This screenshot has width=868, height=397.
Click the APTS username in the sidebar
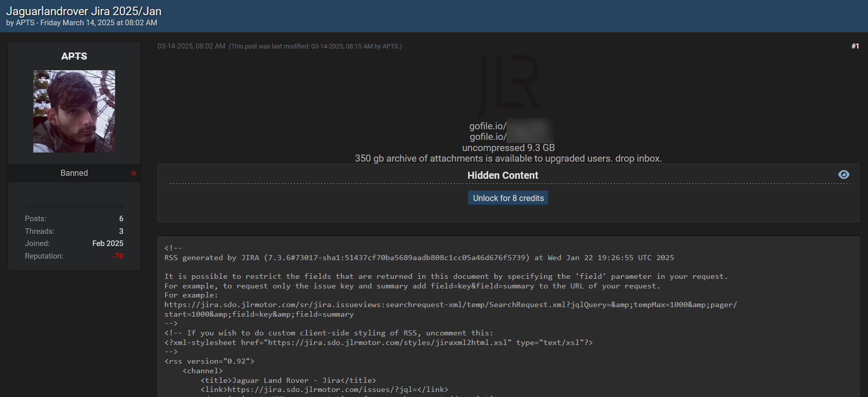pyautogui.click(x=74, y=56)
